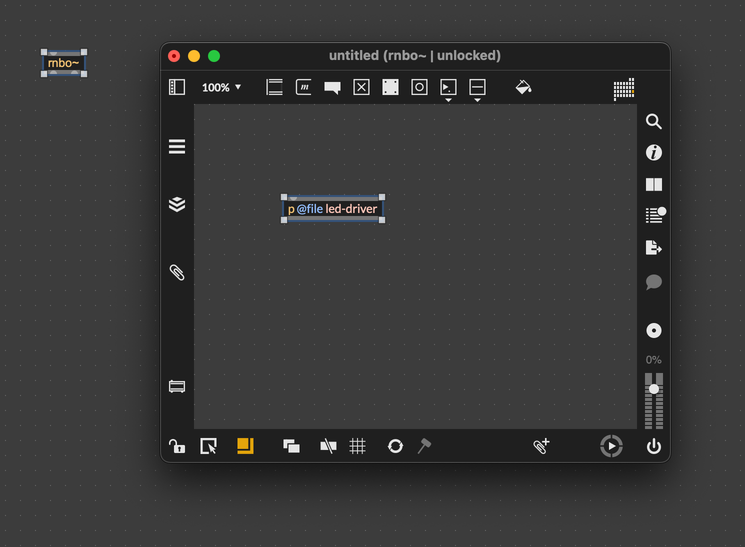Open the export sidebar icon
The width and height of the screenshot is (745, 547).
click(x=654, y=247)
